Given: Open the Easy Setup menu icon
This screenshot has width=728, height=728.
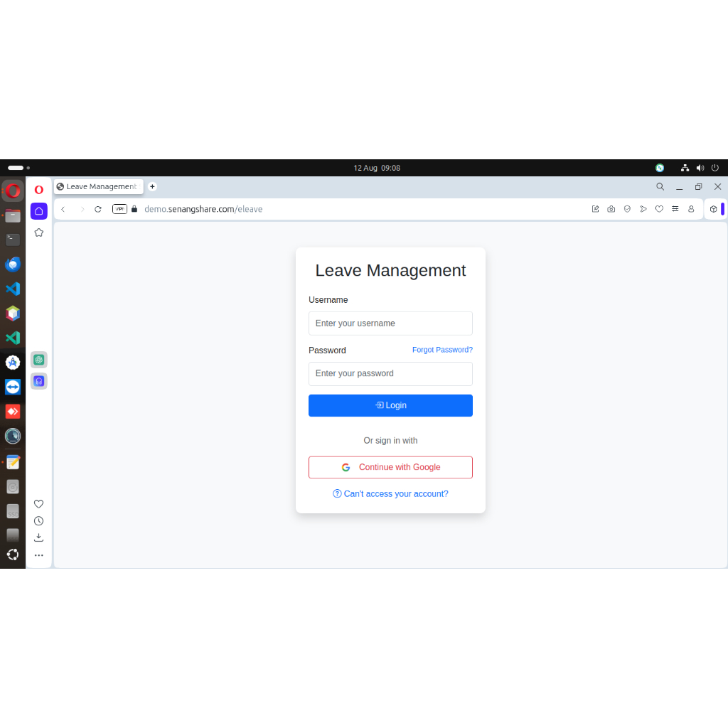Looking at the screenshot, I should tap(675, 209).
